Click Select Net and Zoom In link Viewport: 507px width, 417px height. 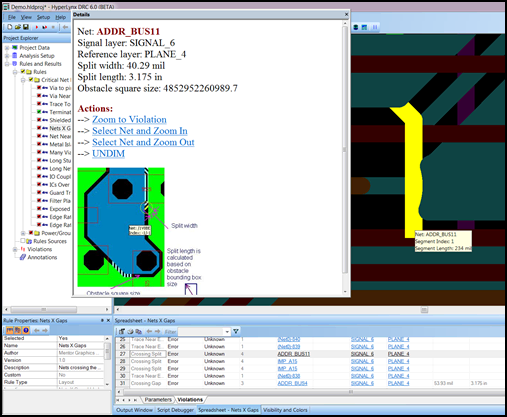[140, 131]
